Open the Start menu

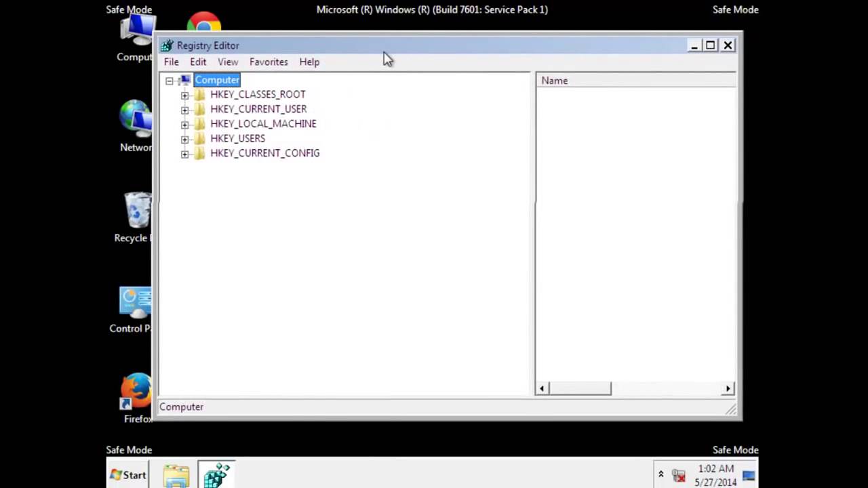point(128,475)
